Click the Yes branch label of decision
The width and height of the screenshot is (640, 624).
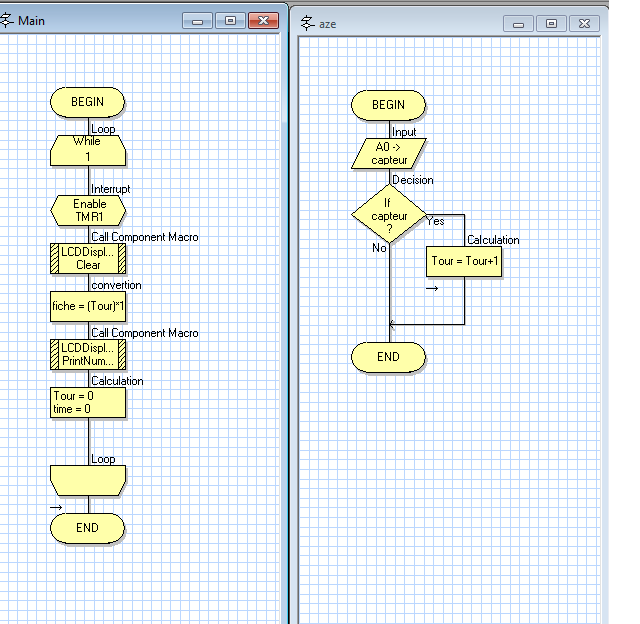pyautogui.click(x=436, y=221)
